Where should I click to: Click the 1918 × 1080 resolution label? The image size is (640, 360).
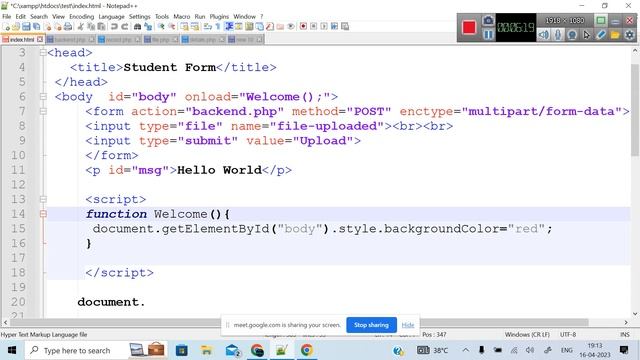click(x=565, y=20)
